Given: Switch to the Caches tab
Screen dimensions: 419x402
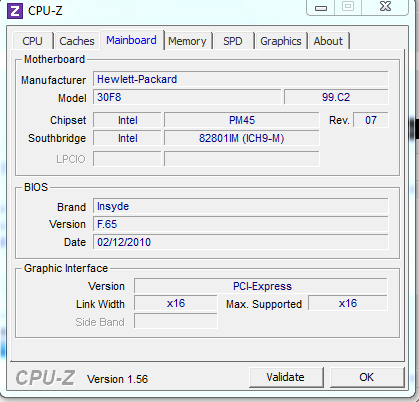Looking at the screenshot, I should [x=77, y=41].
